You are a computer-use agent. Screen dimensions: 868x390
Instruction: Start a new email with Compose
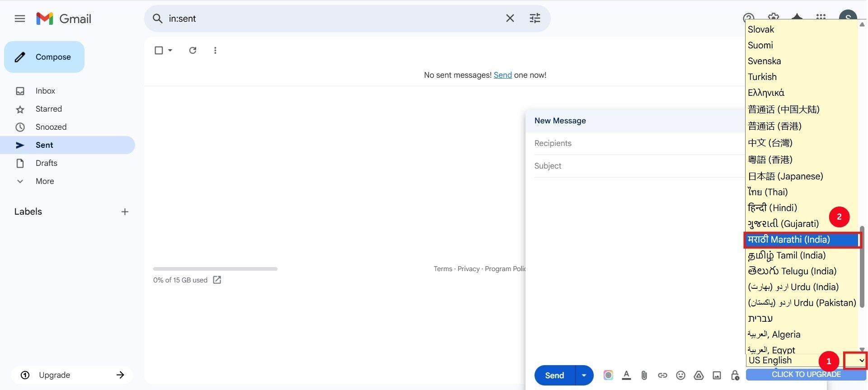(44, 57)
